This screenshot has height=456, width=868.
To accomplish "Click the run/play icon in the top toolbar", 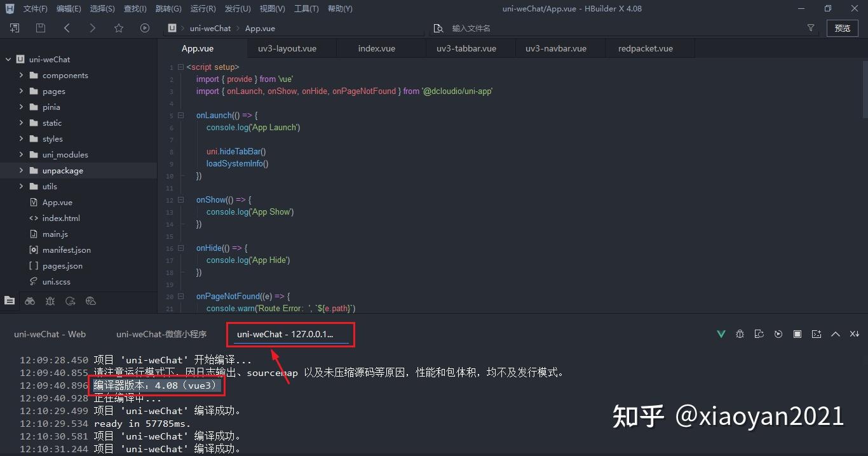I will (145, 28).
